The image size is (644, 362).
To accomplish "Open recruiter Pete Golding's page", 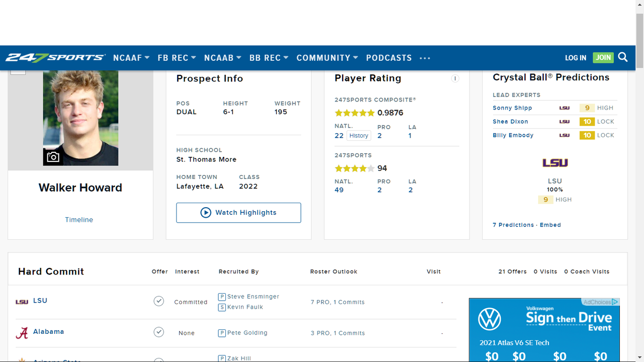I will [x=247, y=333].
